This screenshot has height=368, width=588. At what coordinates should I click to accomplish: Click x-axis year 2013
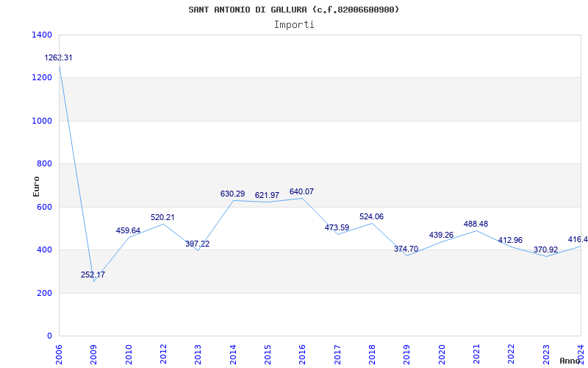tap(198, 354)
